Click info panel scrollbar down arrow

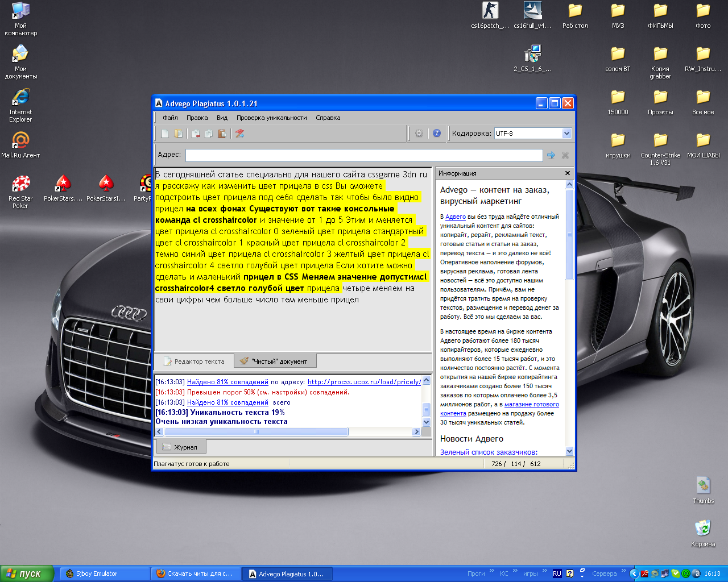(x=570, y=451)
